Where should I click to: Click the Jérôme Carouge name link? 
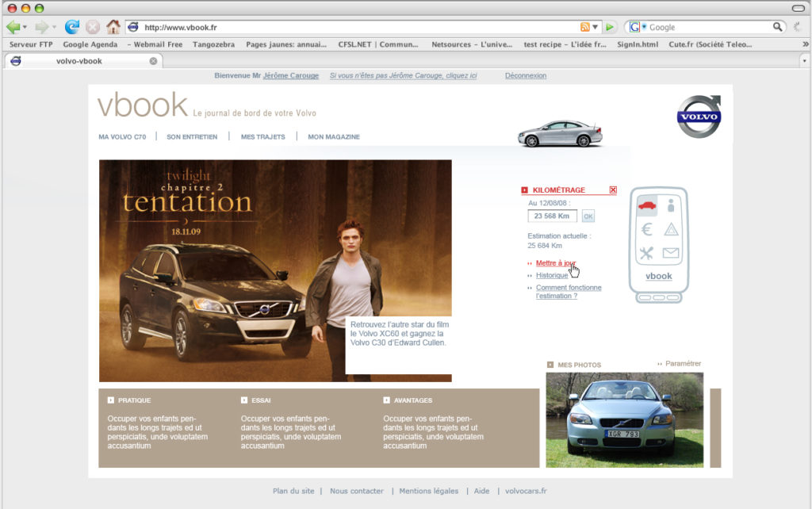291,75
